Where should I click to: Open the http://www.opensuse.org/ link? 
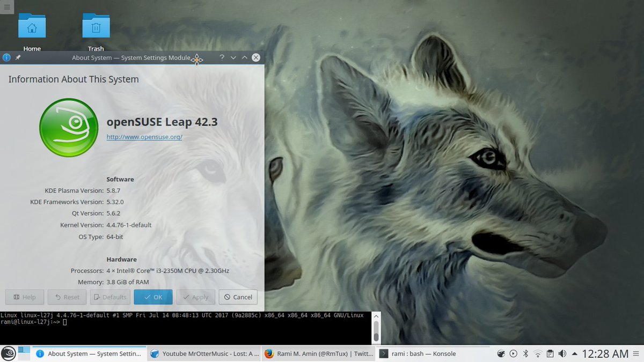[144, 137]
